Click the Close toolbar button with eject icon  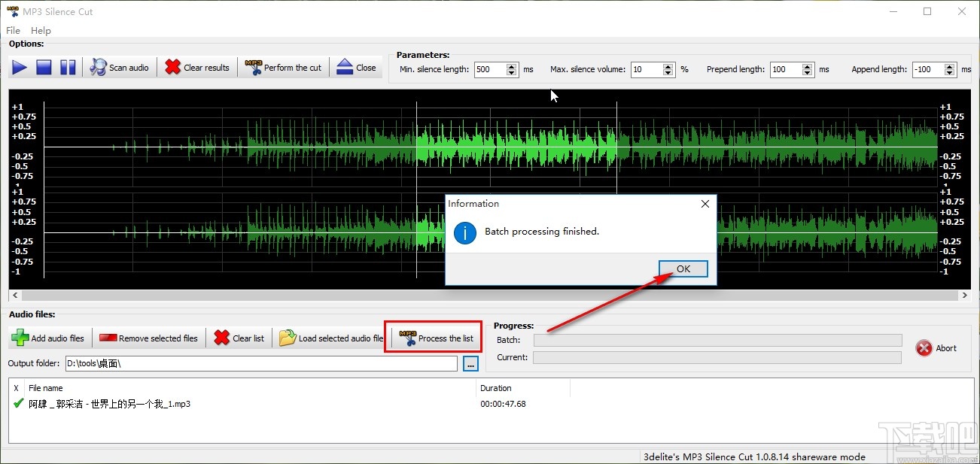click(356, 68)
